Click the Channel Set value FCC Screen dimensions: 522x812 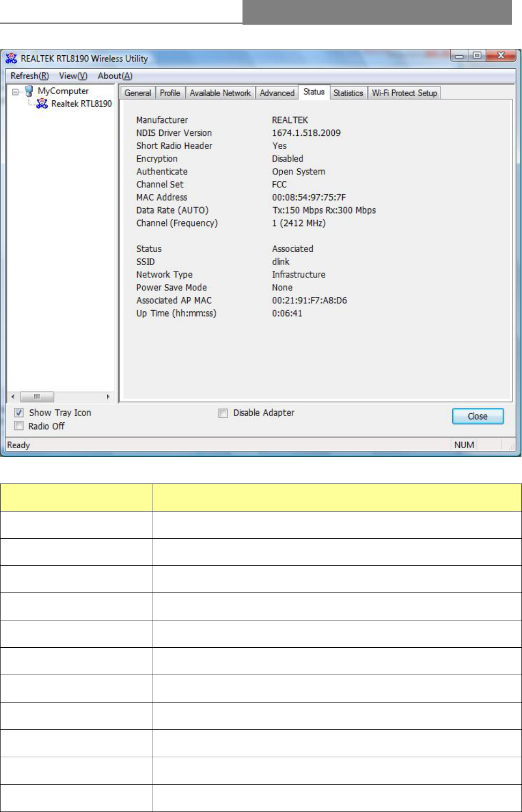coord(280,185)
